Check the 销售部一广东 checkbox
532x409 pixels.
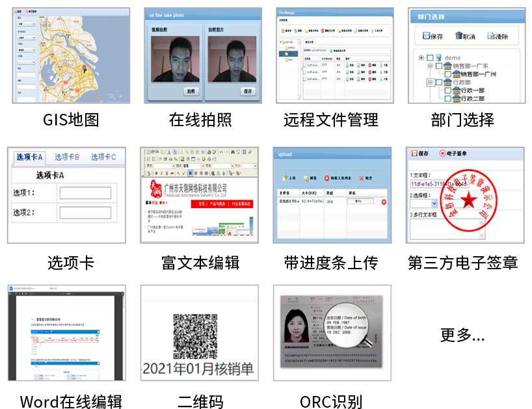coord(439,66)
